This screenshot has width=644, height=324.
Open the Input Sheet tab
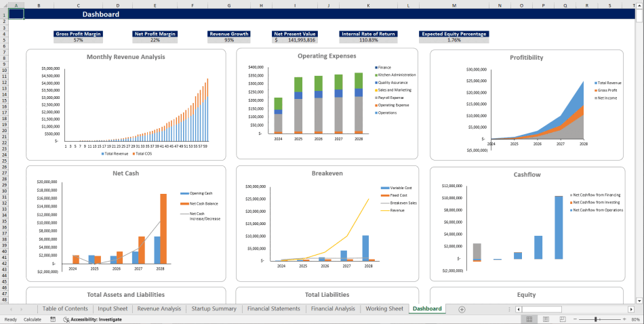[113, 309]
